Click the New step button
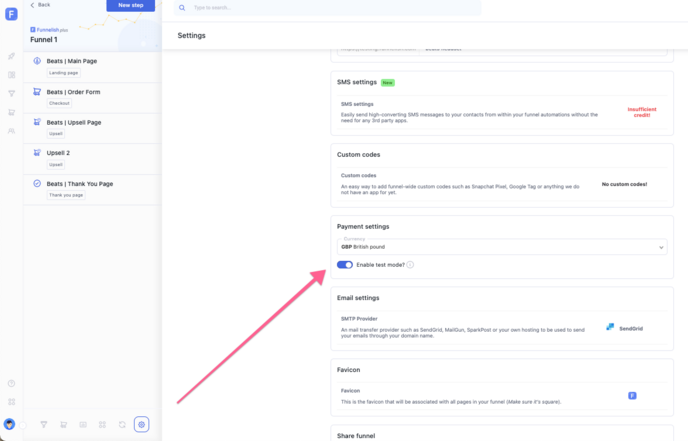This screenshot has height=441, width=688. (130, 6)
